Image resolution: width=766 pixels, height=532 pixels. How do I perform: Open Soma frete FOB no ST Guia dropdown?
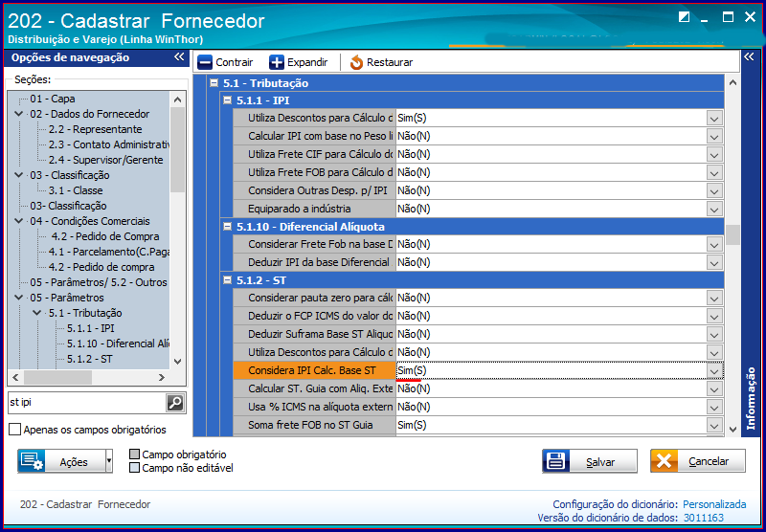pyautogui.click(x=714, y=425)
